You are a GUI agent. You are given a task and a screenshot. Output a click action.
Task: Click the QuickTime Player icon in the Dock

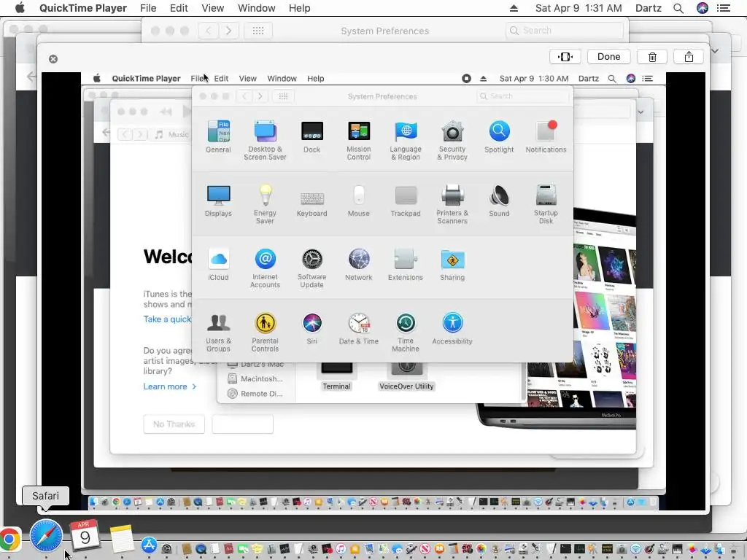[x=201, y=548]
